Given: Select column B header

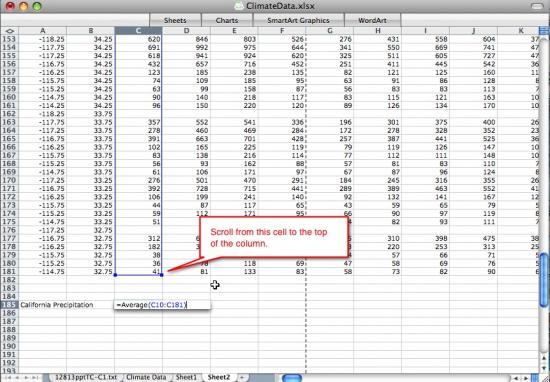Looking at the screenshot, I should coord(90,31).
